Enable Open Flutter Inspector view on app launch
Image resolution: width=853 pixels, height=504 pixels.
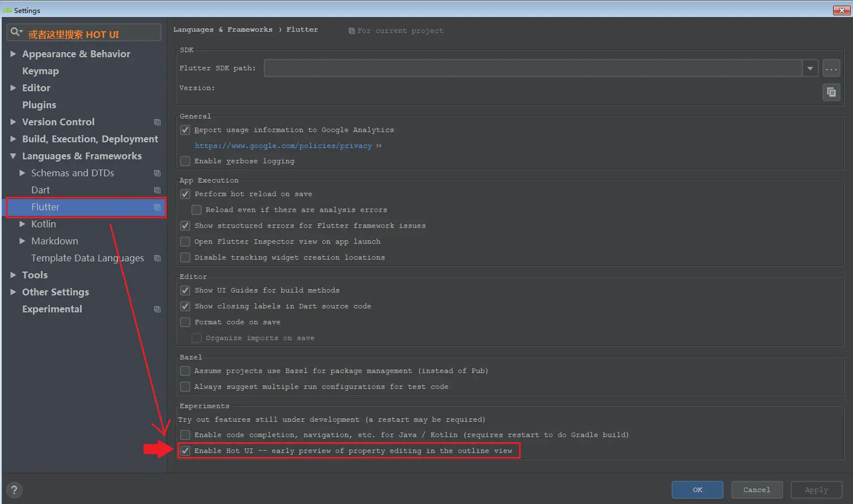click(185, 242)
